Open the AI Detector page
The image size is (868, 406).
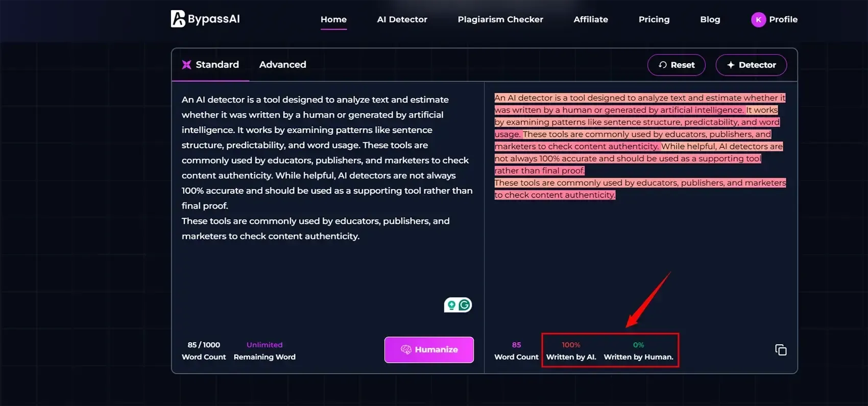402,19
